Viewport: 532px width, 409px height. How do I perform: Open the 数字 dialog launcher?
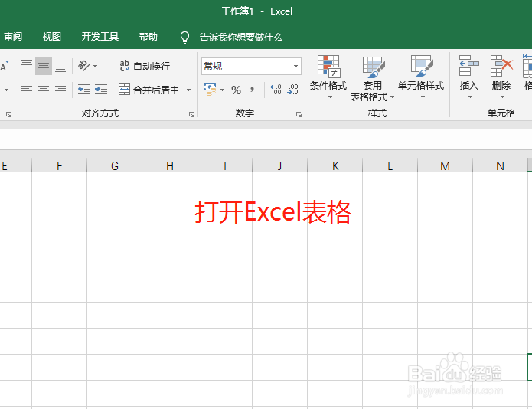[299, 115]
